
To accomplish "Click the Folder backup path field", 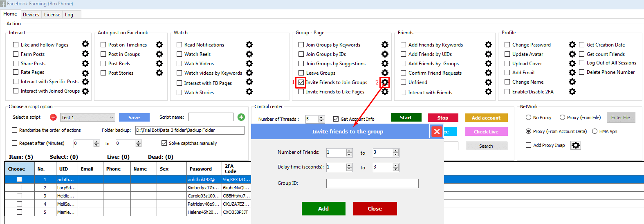I will click(190, 130).
